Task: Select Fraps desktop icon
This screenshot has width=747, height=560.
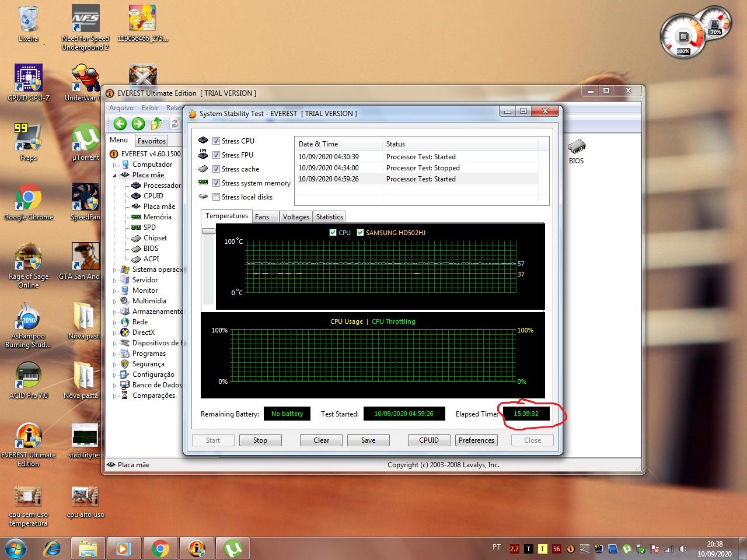Action: [28, 142]
